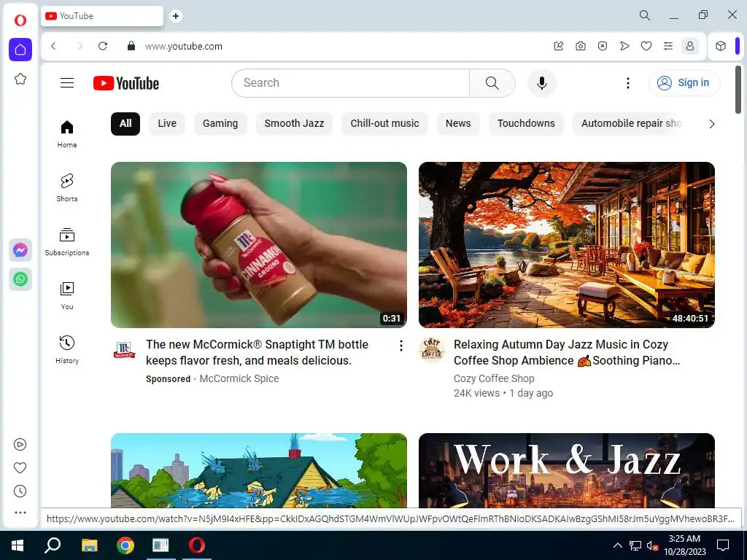747x560 pixels.
Task: Open the Opera menu logo
Action: pyautogui.click(x=20, y=20)
